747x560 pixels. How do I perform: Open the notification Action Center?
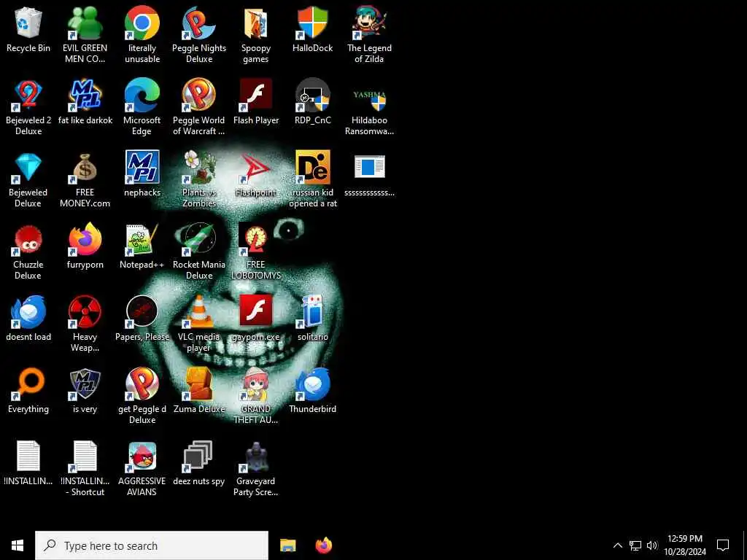click(723, 545)
